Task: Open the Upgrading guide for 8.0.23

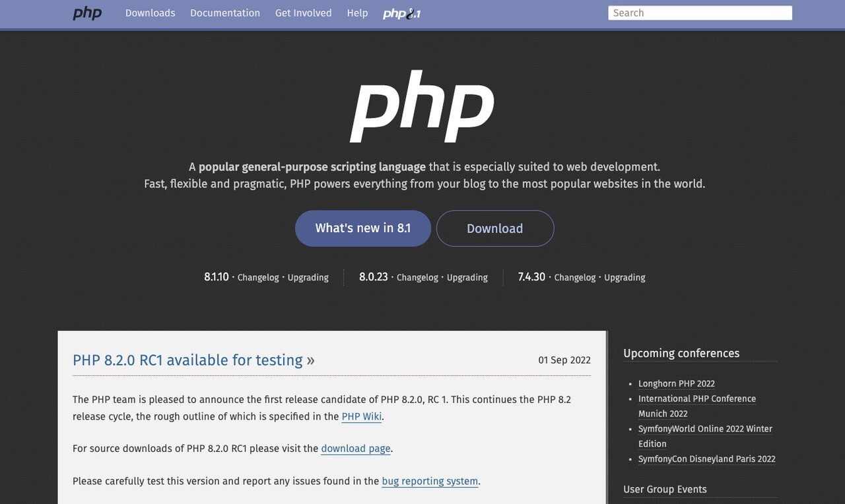Action: 467,278
